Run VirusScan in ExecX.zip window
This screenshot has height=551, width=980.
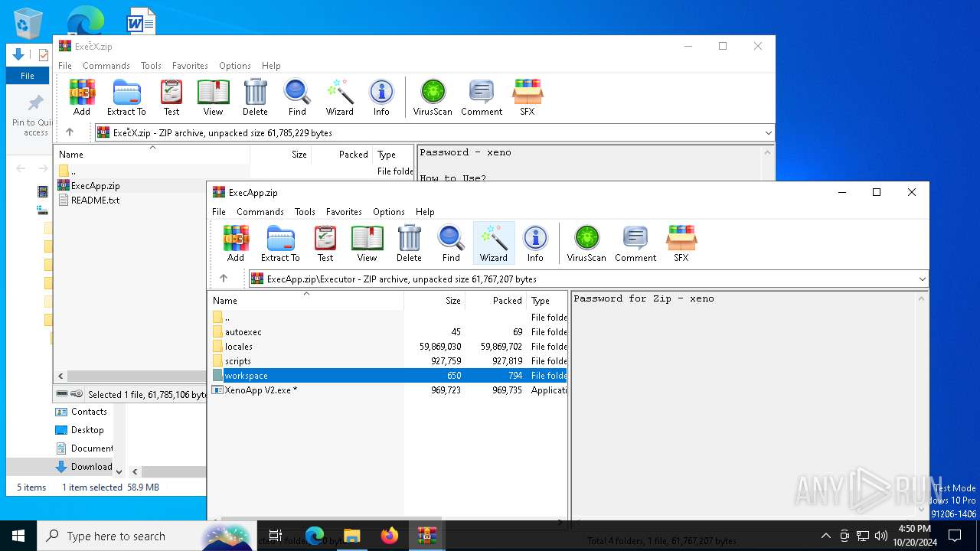pos(433,98)
